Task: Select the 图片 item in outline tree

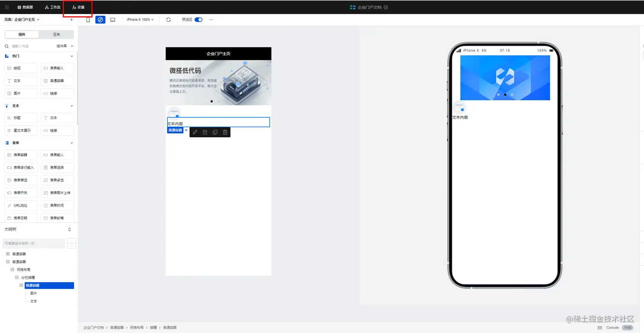Action: point(33,293)
